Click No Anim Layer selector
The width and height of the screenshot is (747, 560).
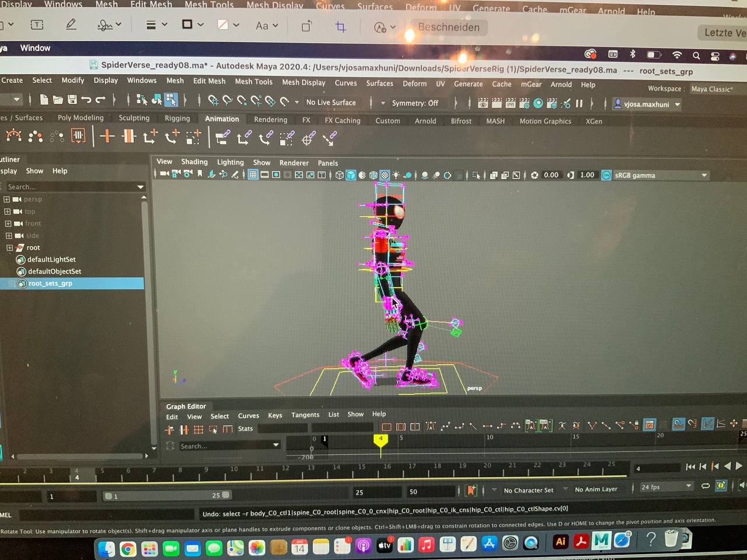pos(596,489)
